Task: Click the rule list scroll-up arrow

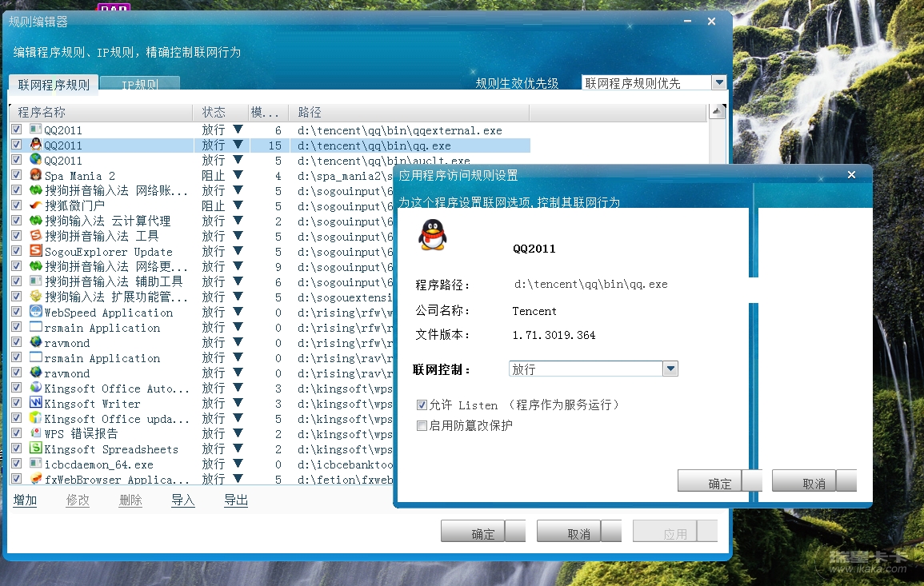Action: 717,111
